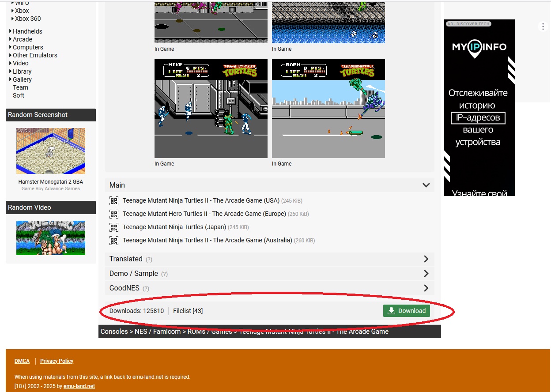The image size is (551, 392).
Task: Open NES / Famicom in the breadcrumb
Action: tap(158, 332)
